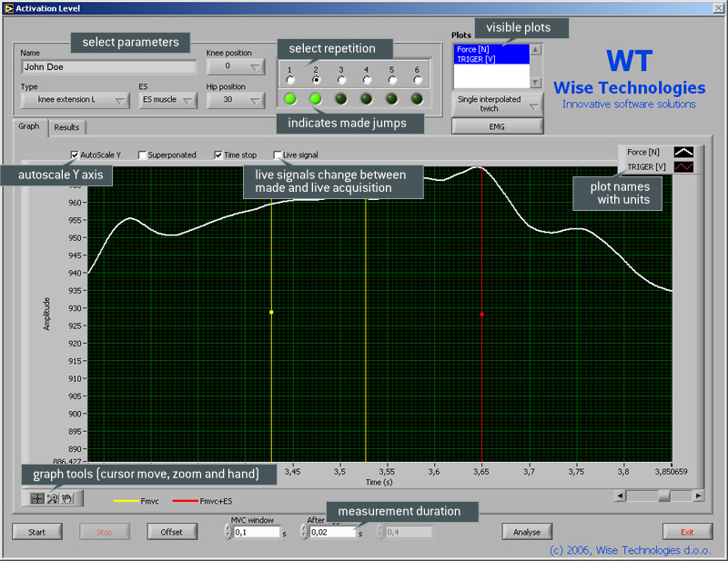Select the cursor move graph tool
Screen dimensions: 728x561
tap(37, 499)
